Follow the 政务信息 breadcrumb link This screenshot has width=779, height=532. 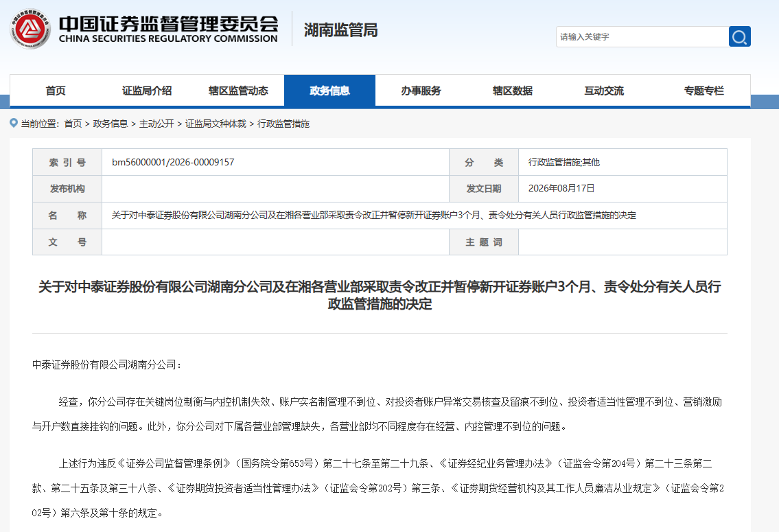pos(111,124)
